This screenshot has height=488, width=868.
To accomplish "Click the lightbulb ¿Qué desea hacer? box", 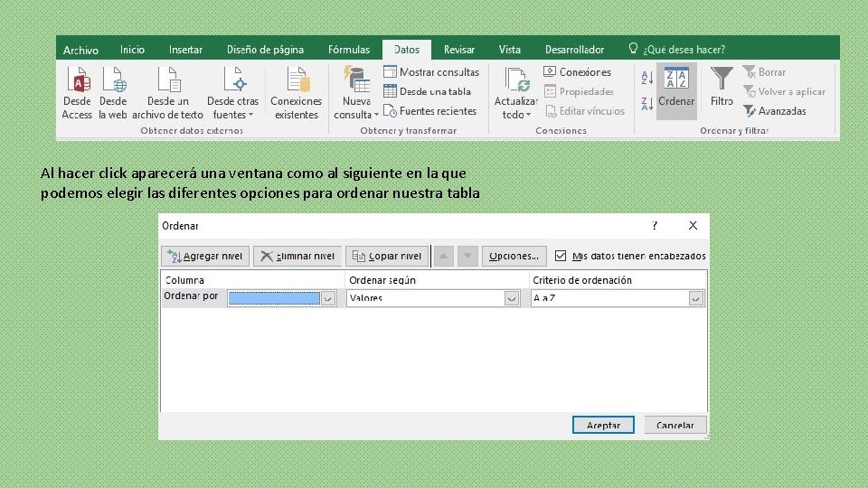I will pyautogui.click(x=677, y=49).
